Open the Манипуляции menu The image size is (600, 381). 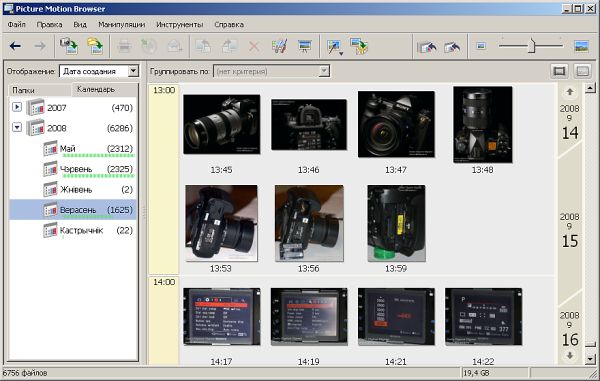coord(122,24)
